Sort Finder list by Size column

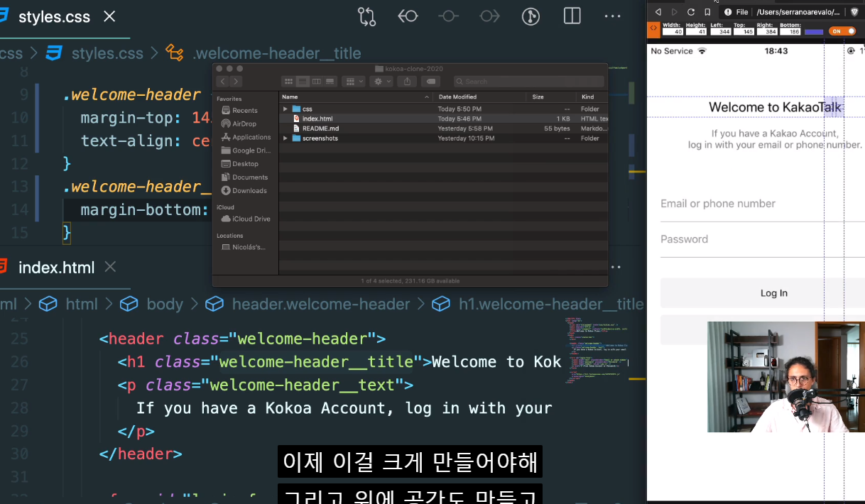pyautogui.click(x=552, y=97)
